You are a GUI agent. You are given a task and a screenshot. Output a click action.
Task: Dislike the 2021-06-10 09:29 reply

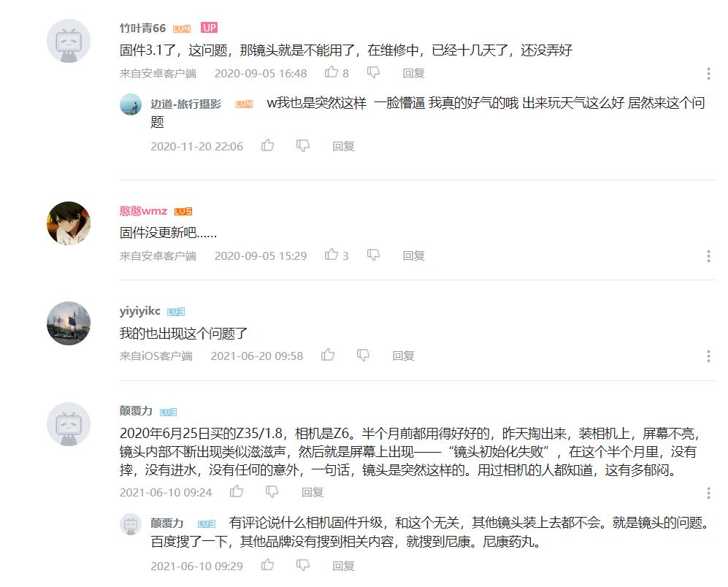(x=303, y=565)
